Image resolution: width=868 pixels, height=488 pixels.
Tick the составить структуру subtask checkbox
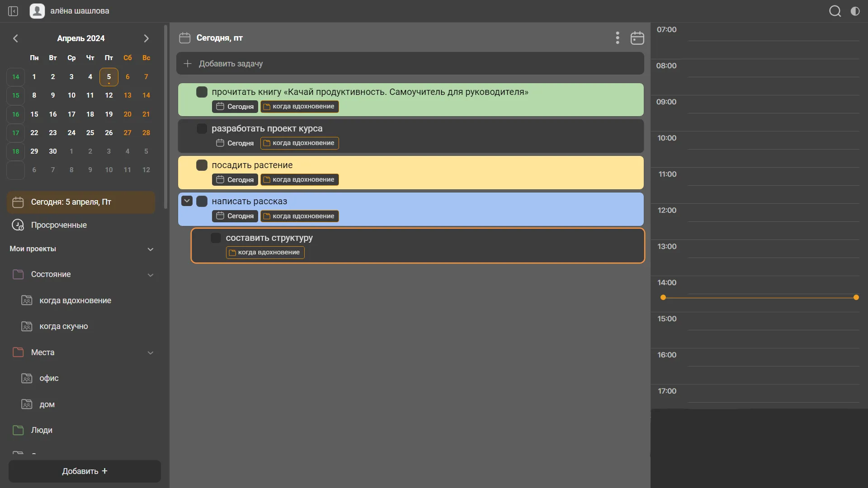[216, 238]
